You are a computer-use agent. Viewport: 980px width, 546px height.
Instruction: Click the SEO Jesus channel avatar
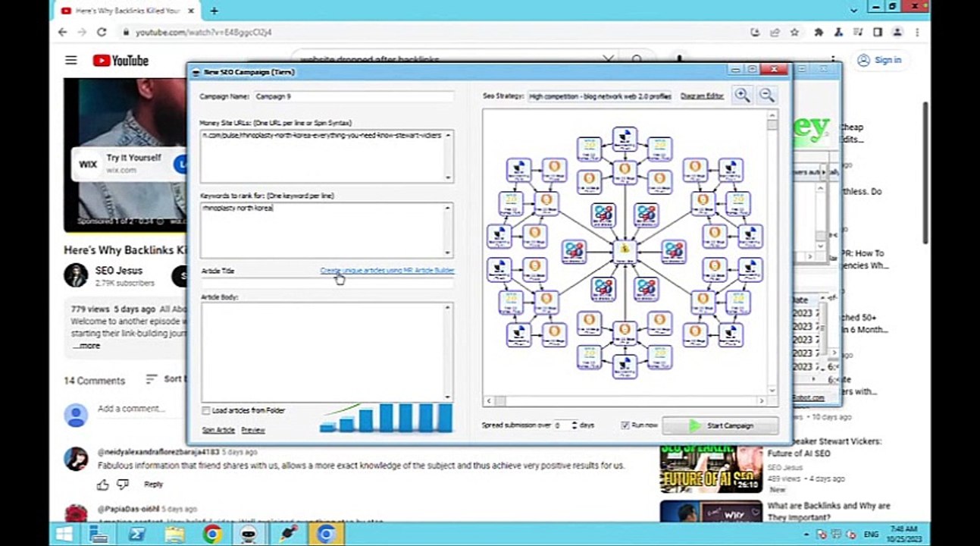pos(76,276)
